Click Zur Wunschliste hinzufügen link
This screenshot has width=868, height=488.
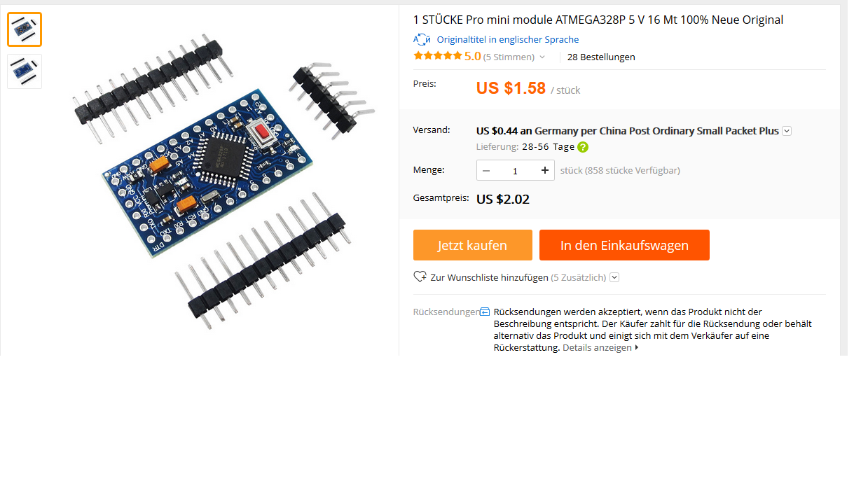pos(490,277)
